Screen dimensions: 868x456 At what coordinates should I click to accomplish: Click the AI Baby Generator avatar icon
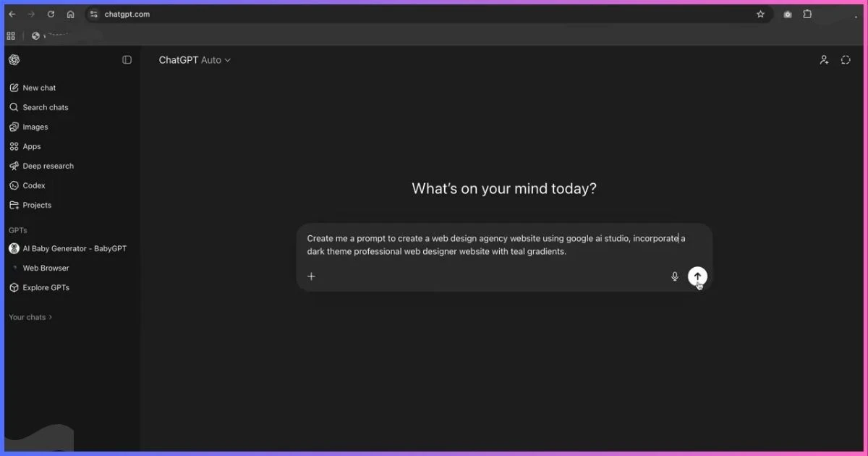tap(14, 248)
